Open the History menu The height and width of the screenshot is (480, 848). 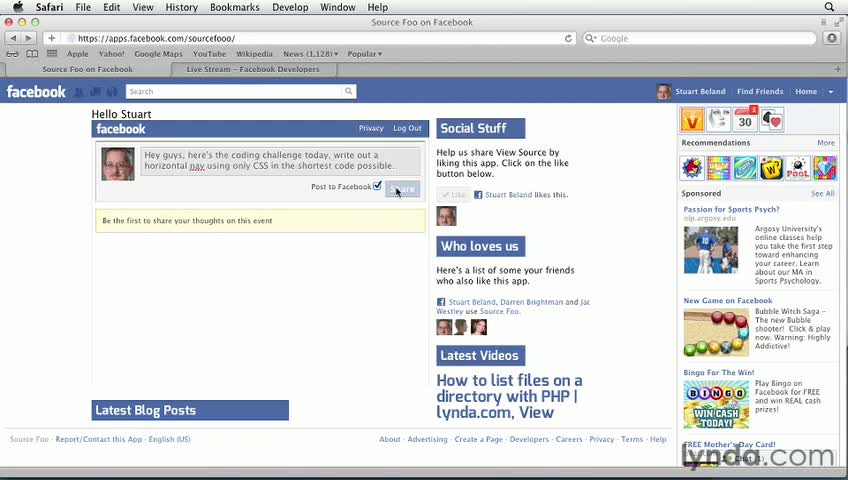[x=181, y=7]
